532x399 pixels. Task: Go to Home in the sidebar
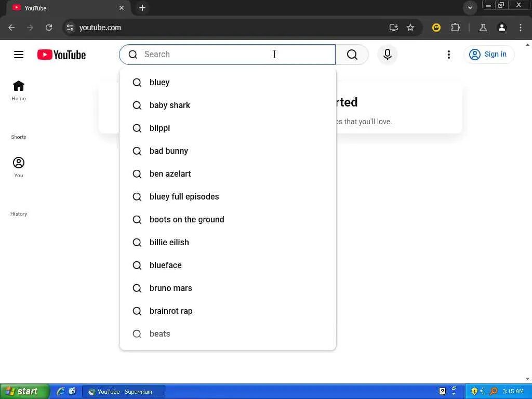click(19, 90)
